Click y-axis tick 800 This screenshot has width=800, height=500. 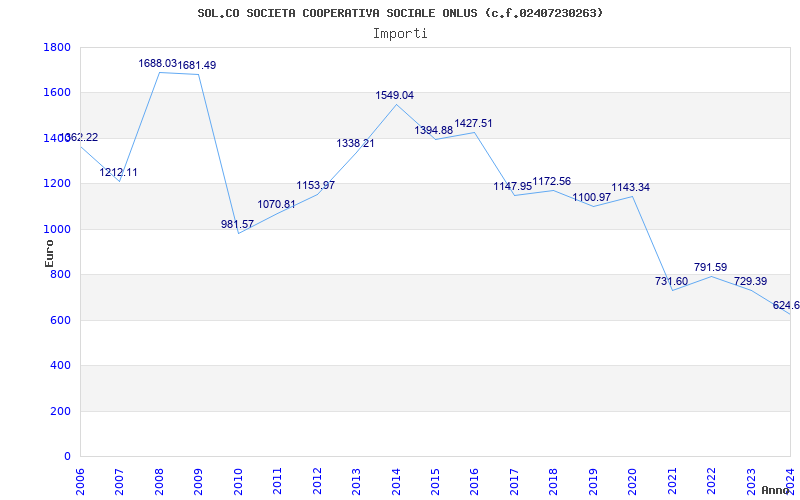[60, 274]
